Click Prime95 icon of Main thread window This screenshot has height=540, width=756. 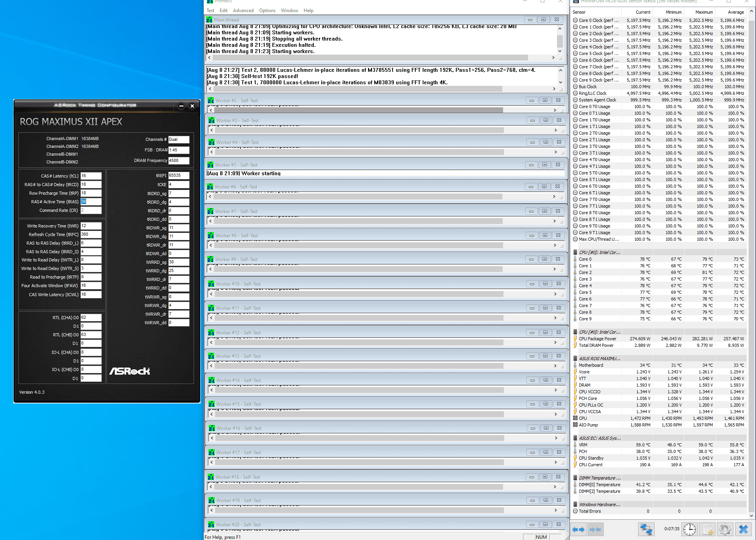209,20
